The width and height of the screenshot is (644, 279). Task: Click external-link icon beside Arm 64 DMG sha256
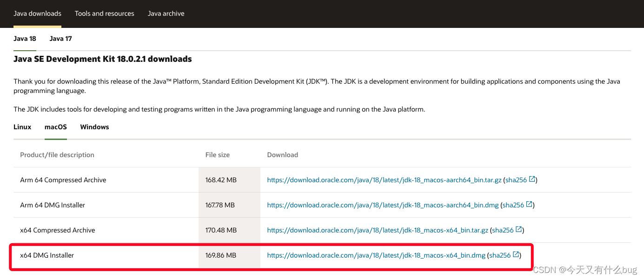[529, 205]
